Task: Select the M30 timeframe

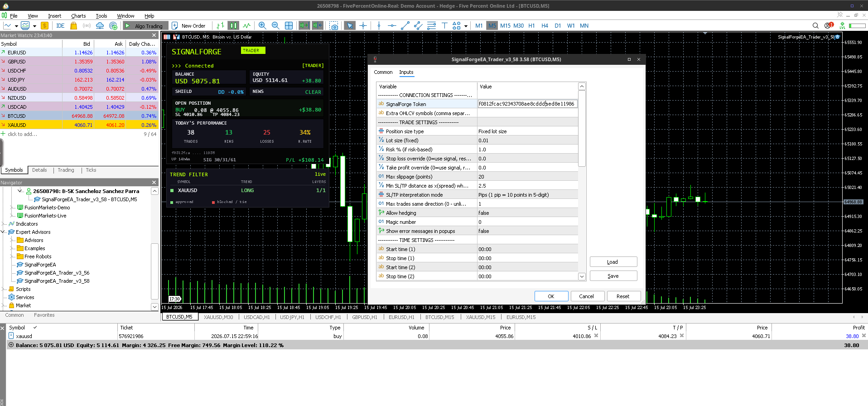Action: [518, 26]
